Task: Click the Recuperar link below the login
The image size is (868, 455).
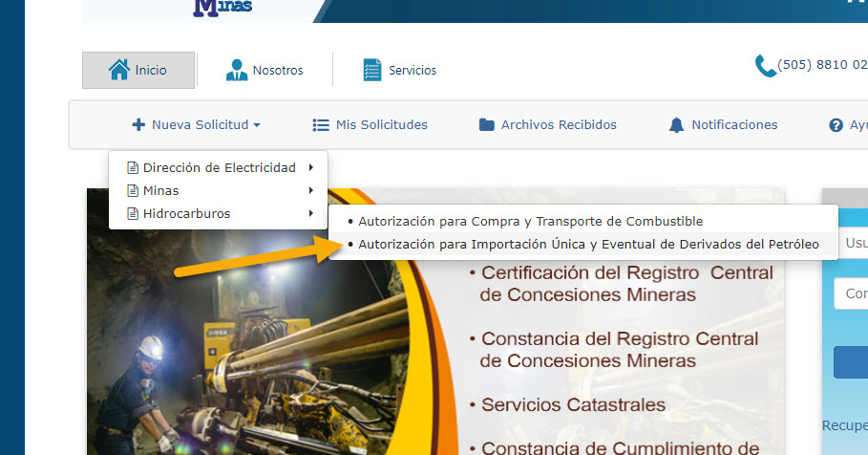Action: (x=845, y=425)
